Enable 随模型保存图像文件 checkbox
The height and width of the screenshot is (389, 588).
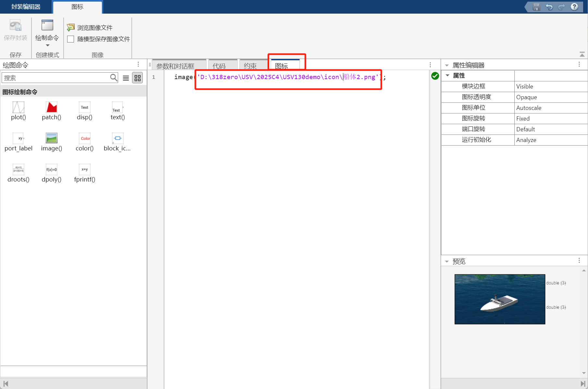click(x=71, y=39)
